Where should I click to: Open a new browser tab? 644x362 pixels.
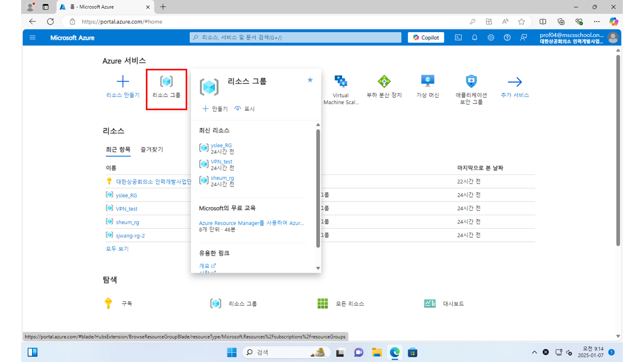(163, 7)
